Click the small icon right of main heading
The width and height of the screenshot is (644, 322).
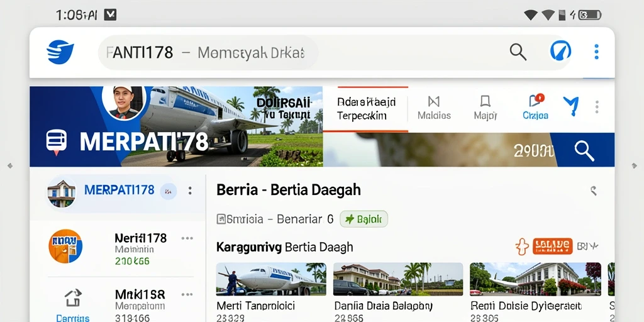[592, 190]
